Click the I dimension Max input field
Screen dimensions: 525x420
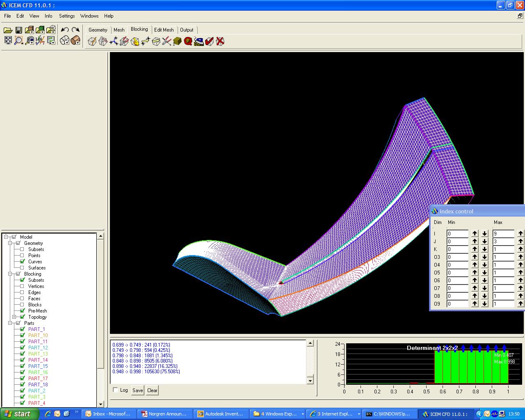tap(503, 233)
